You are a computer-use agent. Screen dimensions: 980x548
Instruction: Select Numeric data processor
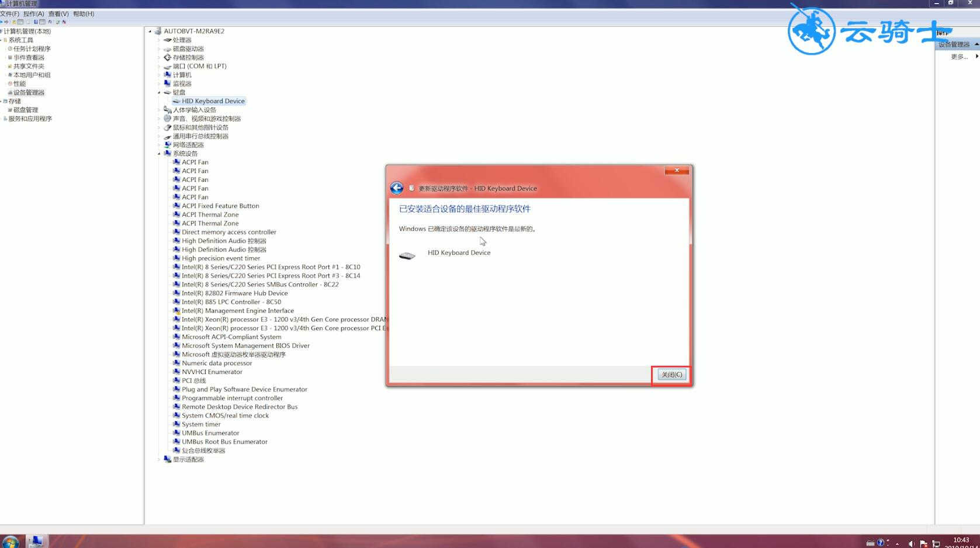[x=217, y=363]
